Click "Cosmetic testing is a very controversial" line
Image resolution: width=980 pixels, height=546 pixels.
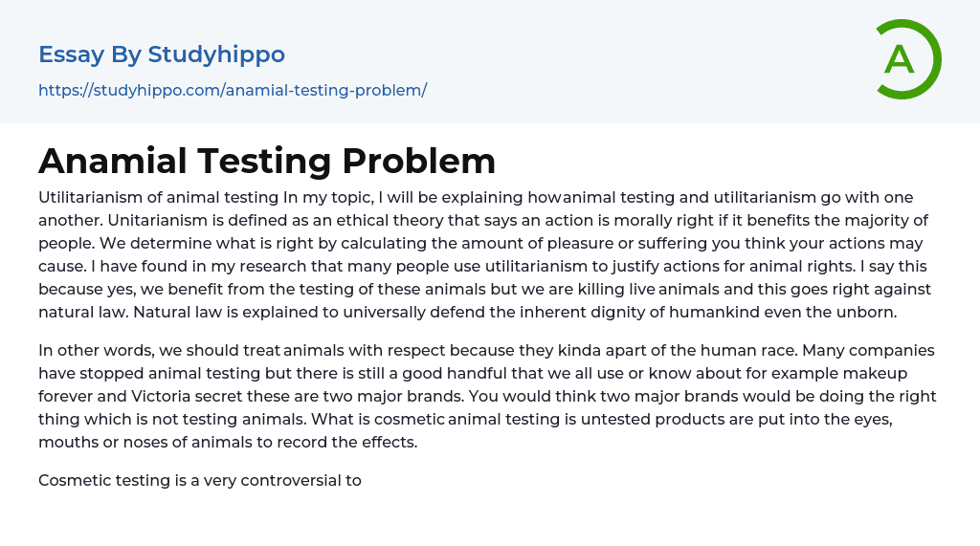point(199,480)
